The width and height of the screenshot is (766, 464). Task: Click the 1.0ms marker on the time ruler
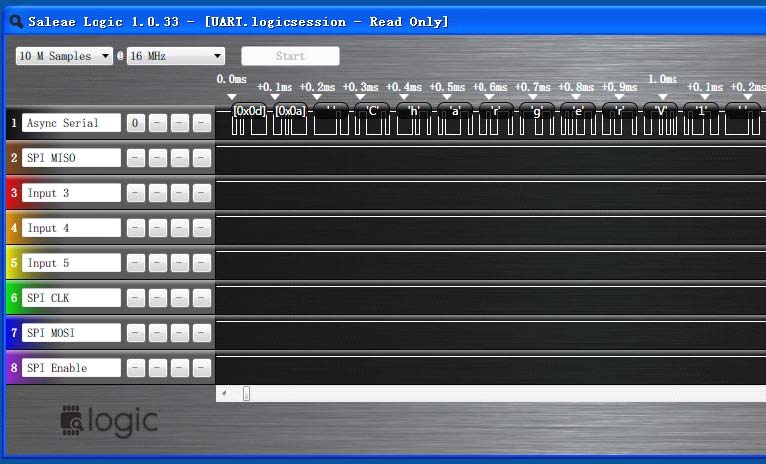[661, 80]
